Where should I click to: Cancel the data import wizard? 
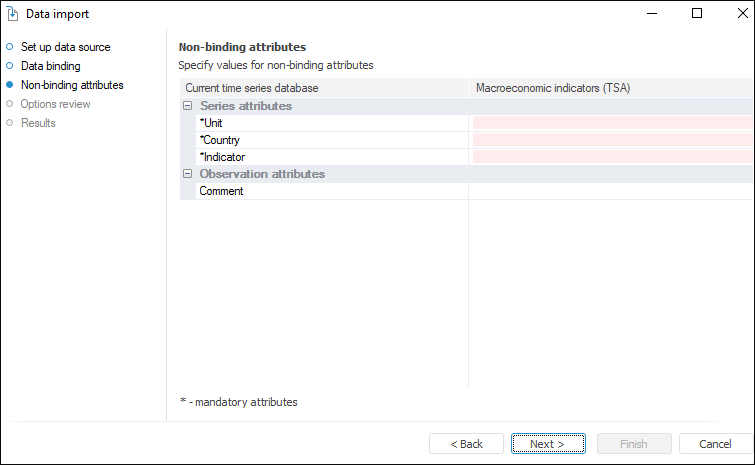pyautogui.click(x=715, y=444)
